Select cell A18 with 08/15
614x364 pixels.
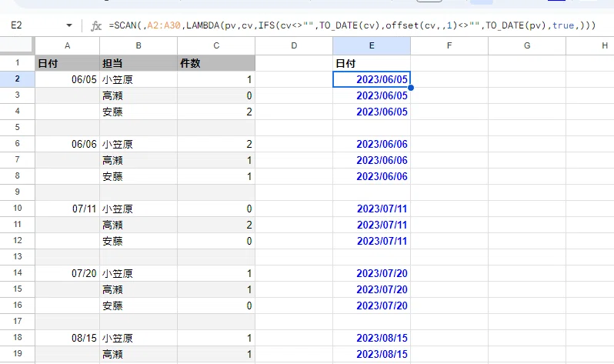[x=68, y=338]
